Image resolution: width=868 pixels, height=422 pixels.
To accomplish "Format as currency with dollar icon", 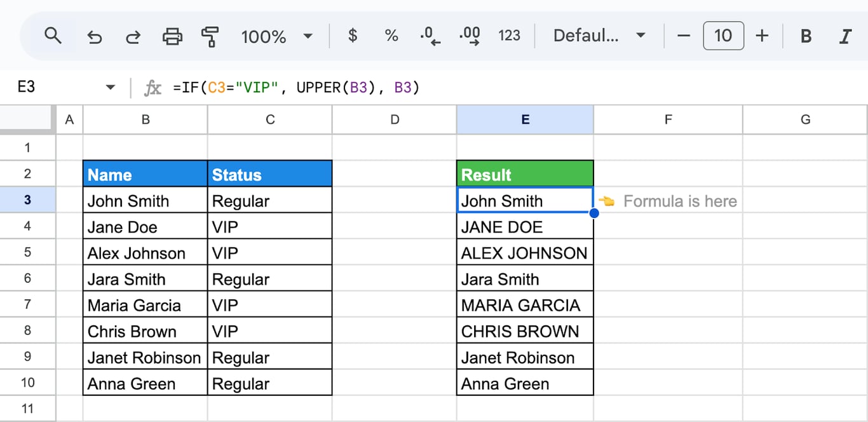I will pos(353,36).
